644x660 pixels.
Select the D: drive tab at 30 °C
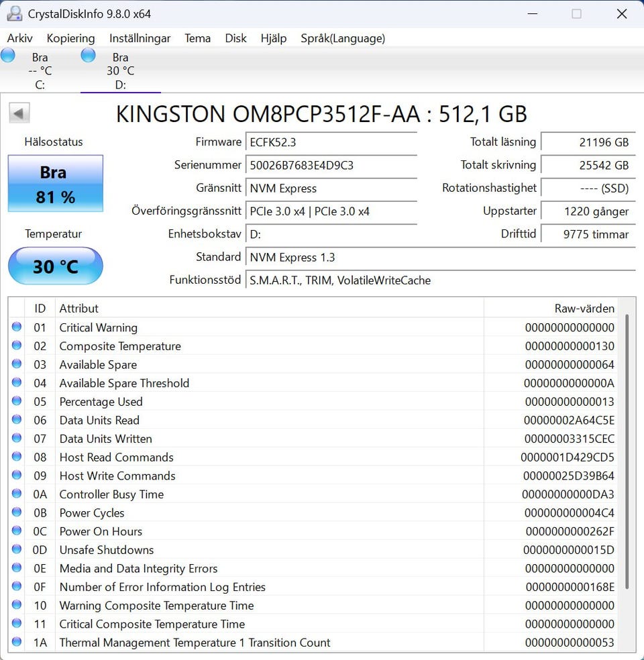(120, 70)
